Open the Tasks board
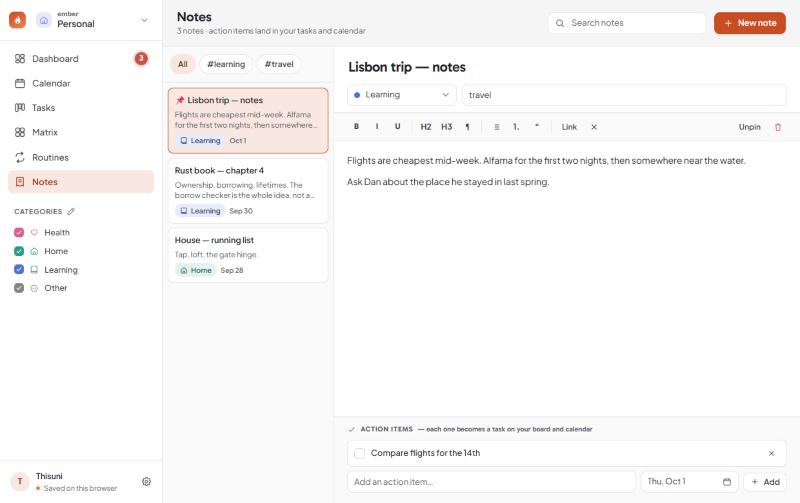The height and width of the screenshot is (503, 800). [x=81, y=108]
